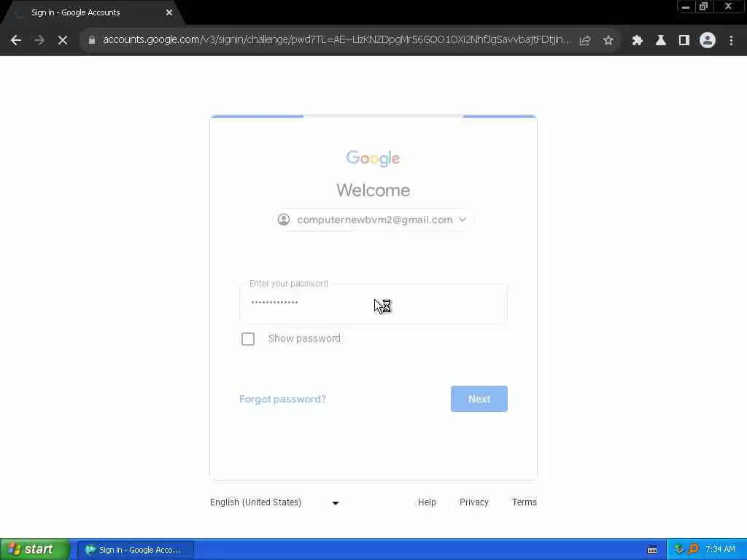The image size is (747, 560).
Task: View site info via the lock icon
Action: coord(92,41)
